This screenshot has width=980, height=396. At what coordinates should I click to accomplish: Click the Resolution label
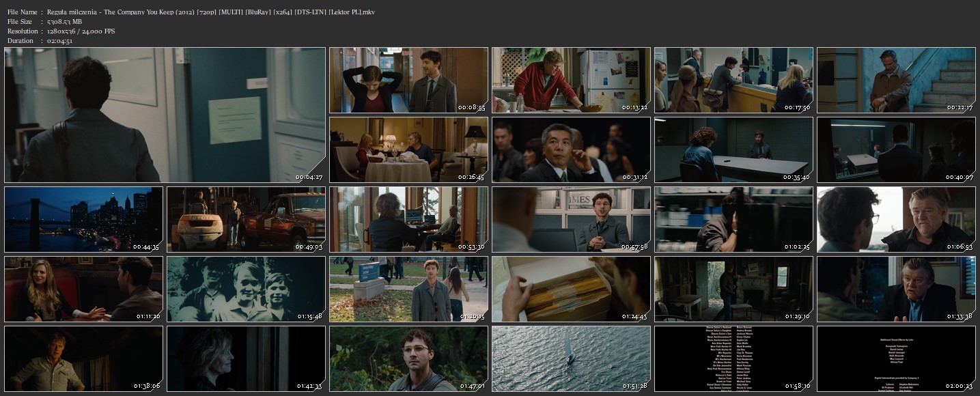23,31
